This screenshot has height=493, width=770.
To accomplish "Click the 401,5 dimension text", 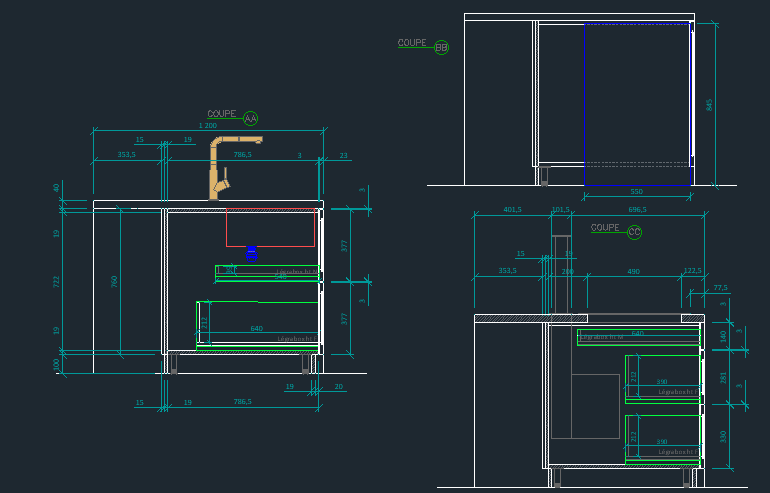I will click(513, 209).
